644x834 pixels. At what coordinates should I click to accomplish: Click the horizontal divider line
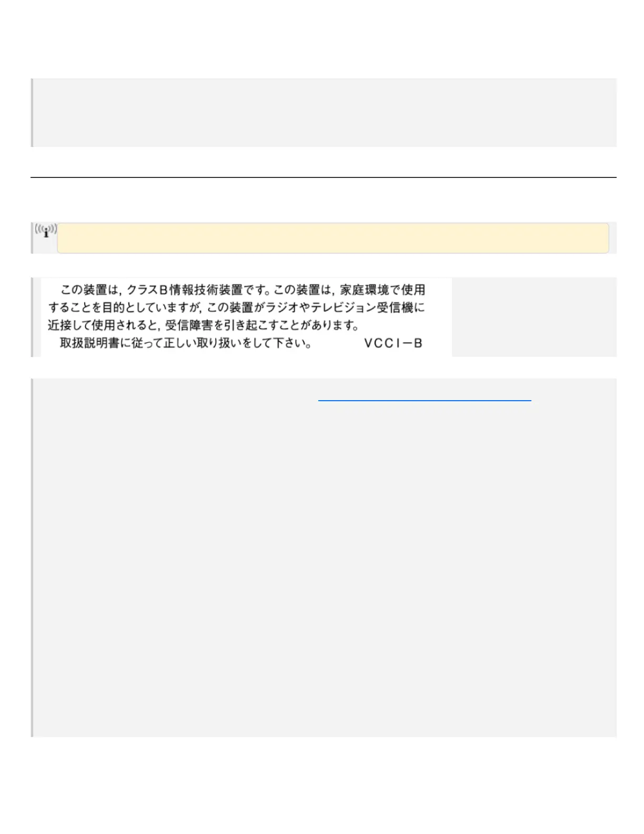(x=324, y=177)
